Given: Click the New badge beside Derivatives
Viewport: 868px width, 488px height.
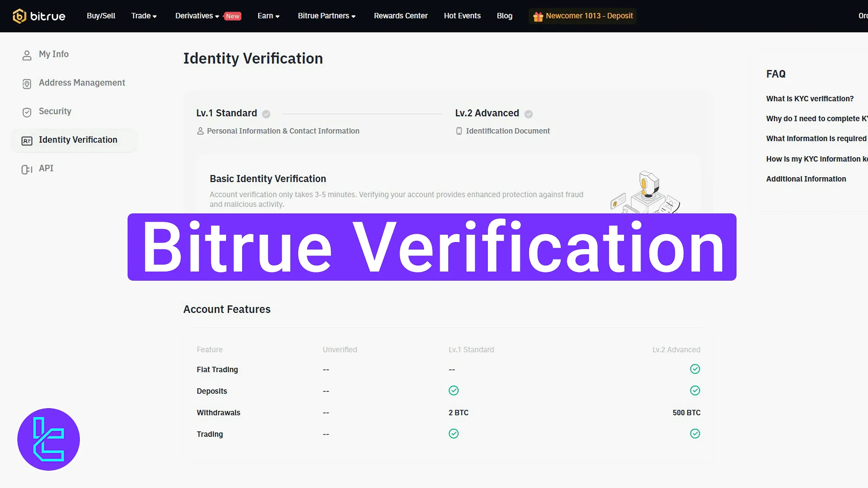Looking at the screenshot, I should pyautogui.click(x=233, y=16).
